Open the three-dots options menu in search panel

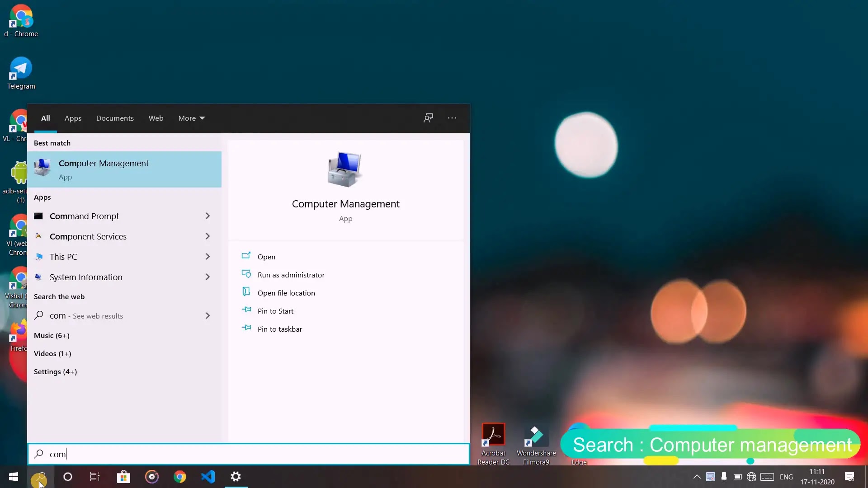[452, 118]
